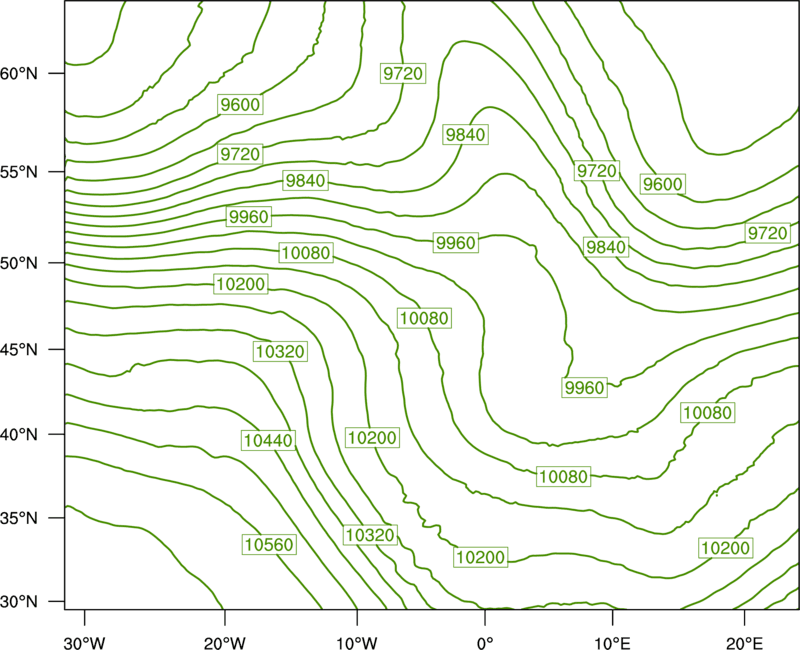
Task: Select the 40°N latitude axis label
Action: click(x=19, y=434)
